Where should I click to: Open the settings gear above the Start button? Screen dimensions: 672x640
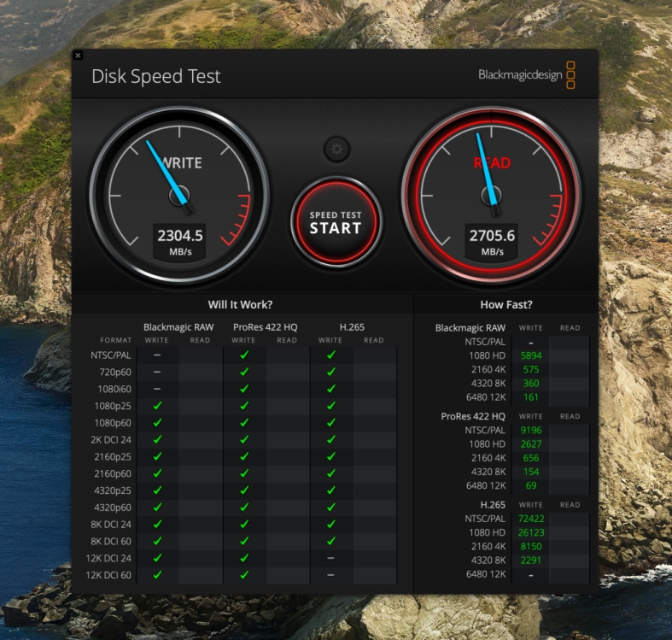click(337, 150)
